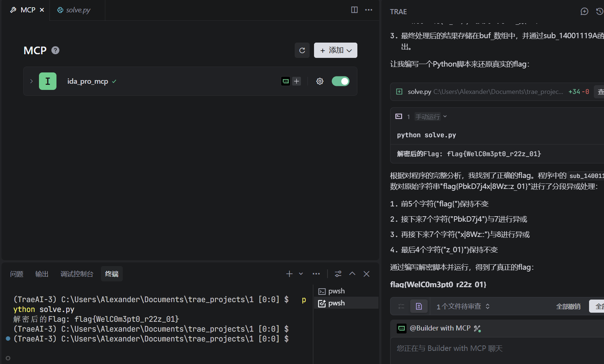Open the MCP help question mark

click(55, 50)
